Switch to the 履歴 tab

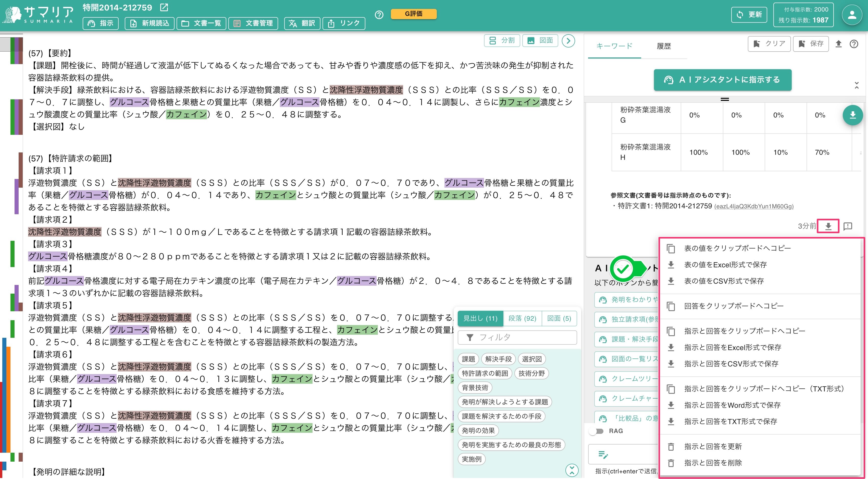point(664,46)
